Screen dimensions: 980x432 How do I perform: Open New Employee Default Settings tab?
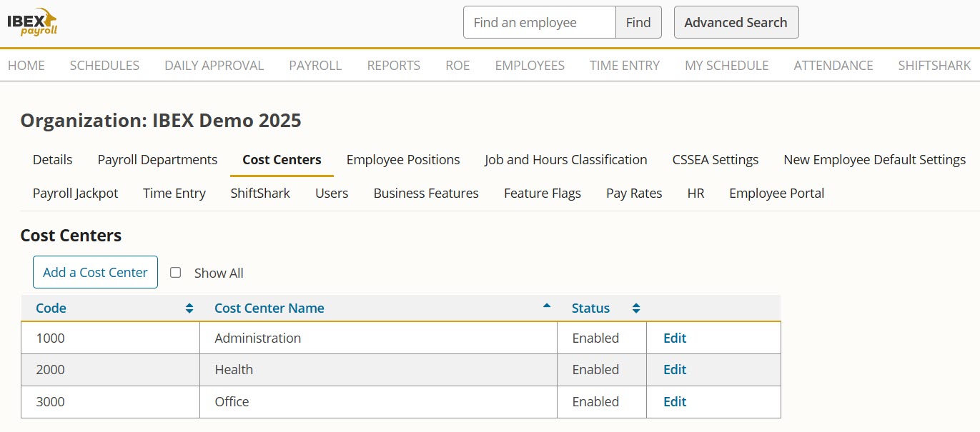pos(875,160)
